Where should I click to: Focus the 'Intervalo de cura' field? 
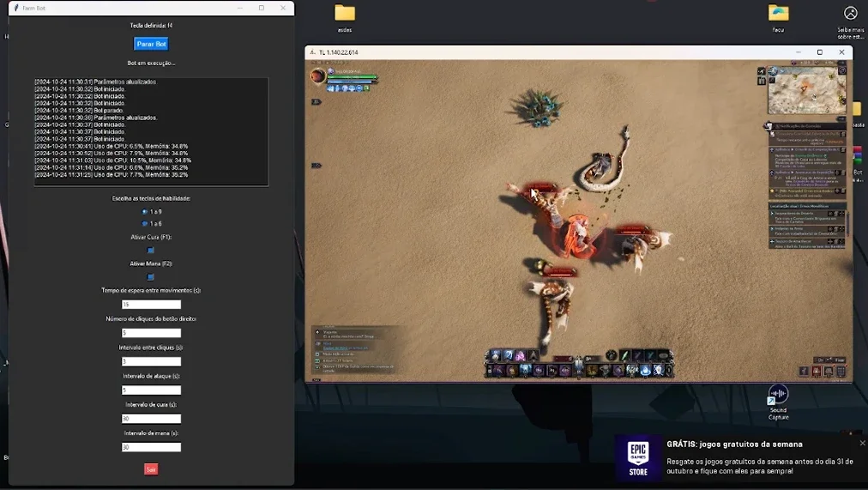151,419
